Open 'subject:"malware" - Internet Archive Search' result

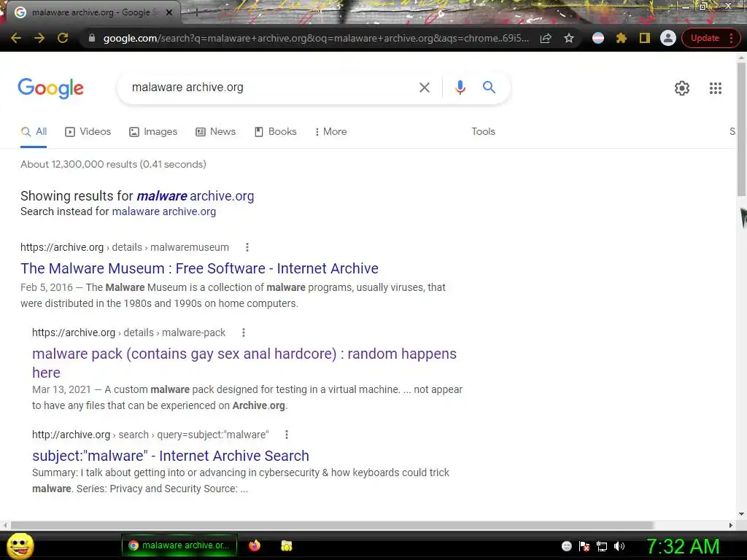pyautogui.click(x=171, y=456)
